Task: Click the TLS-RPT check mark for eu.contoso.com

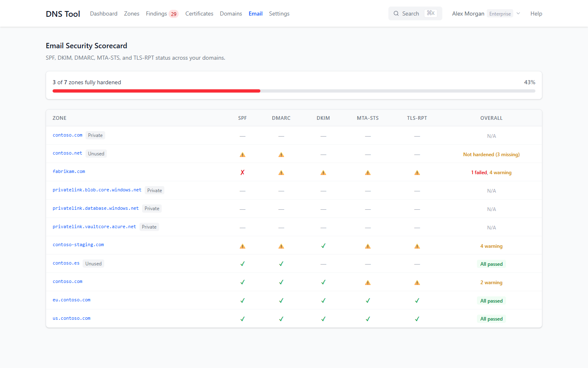Action: tap(417, 301)
